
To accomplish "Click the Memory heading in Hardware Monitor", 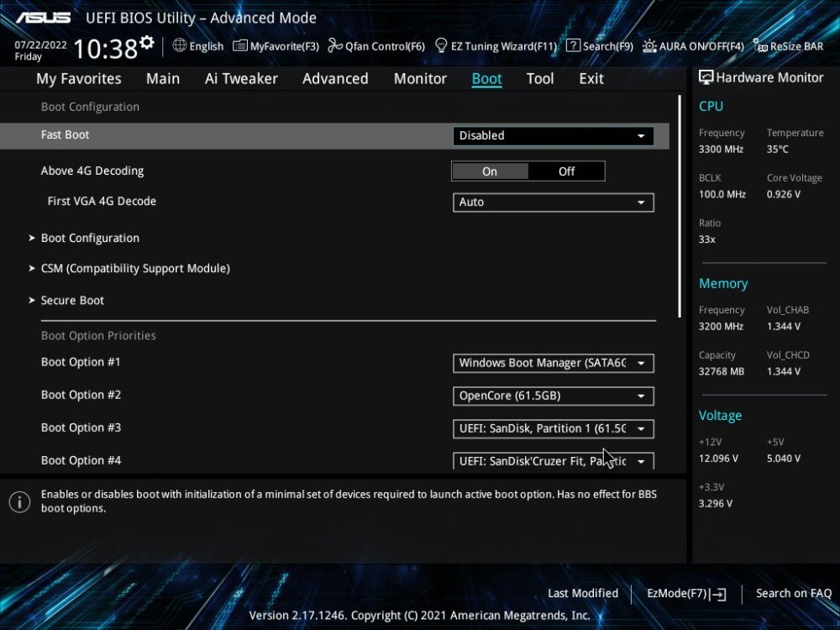I will [x=723, y=283].
